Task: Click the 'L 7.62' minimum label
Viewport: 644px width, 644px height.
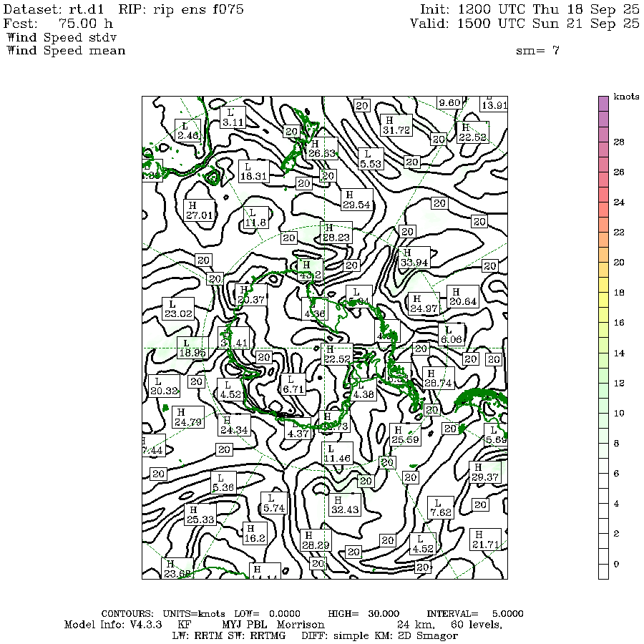Action: 441,507
